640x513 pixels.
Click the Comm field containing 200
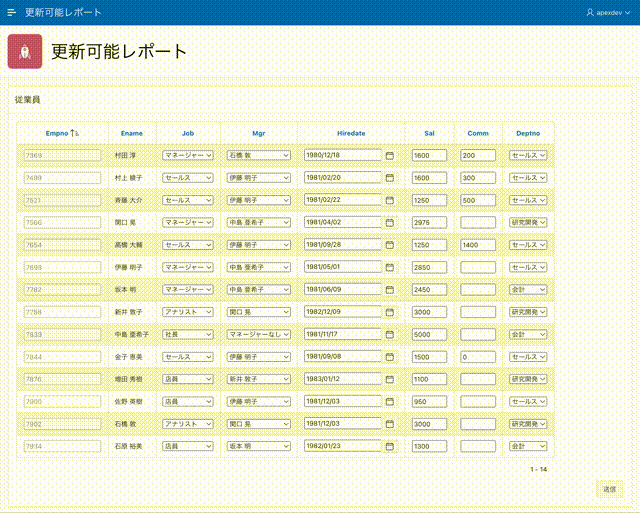pos(478,155)
